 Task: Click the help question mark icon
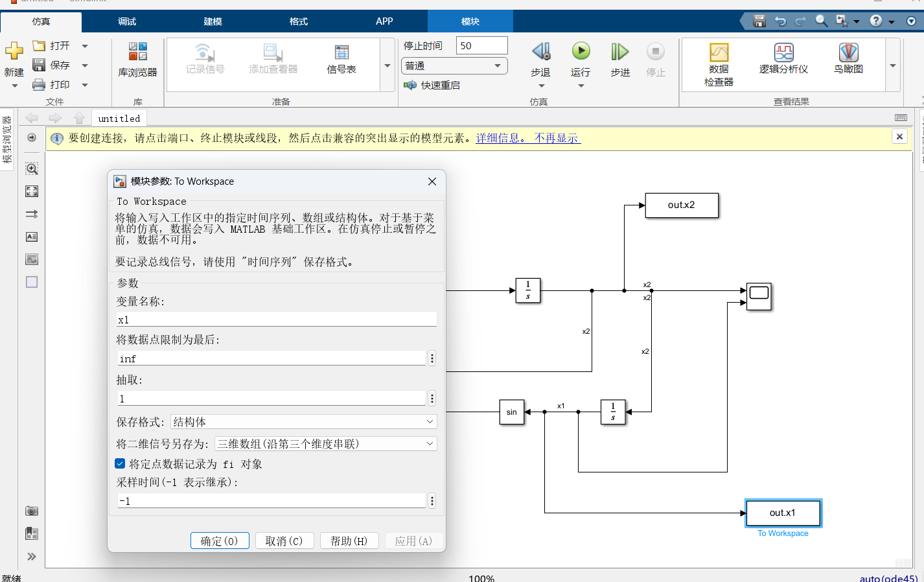[876, 21]
